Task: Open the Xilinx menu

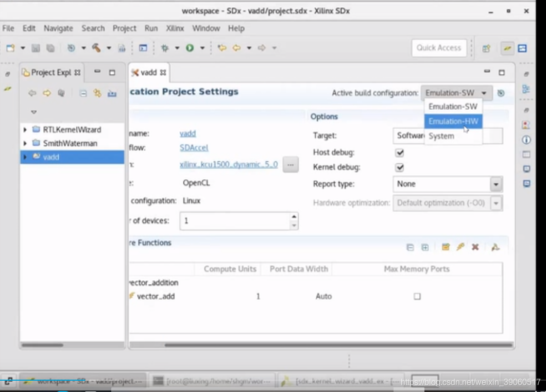Action: click(175, 28)
